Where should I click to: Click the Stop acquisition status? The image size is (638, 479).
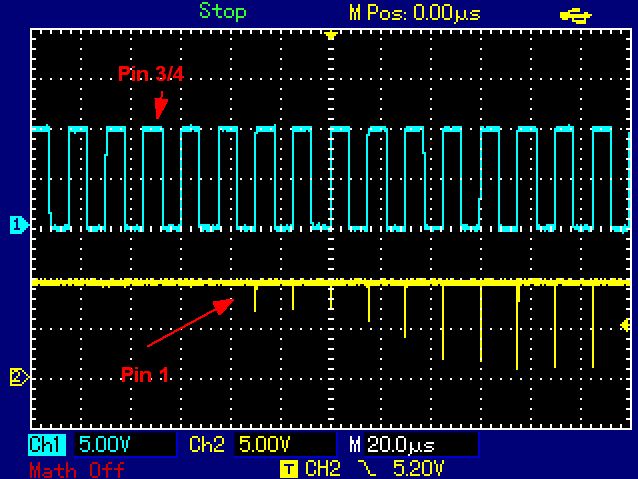tap(222, 12)
